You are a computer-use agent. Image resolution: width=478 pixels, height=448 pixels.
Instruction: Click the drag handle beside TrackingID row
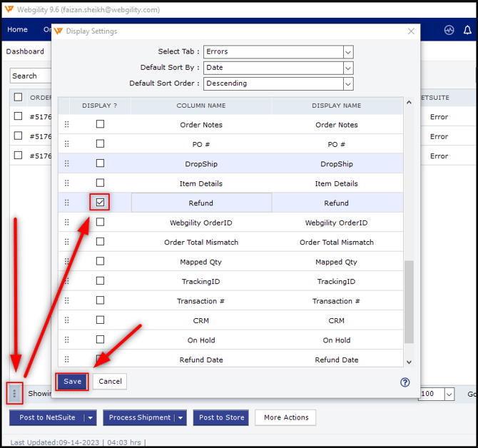(x=67, y=282)
